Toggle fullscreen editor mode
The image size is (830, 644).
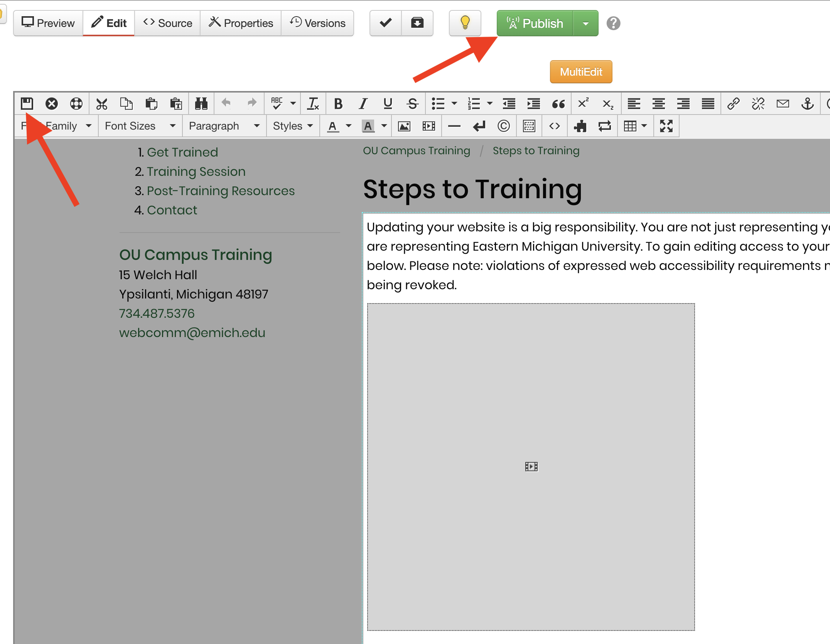click(666, 126)
